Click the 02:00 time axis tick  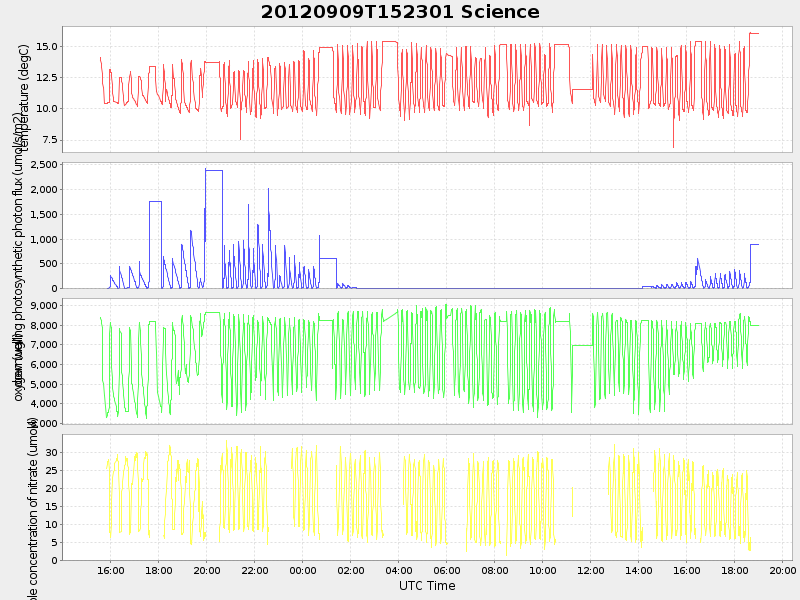351,571
